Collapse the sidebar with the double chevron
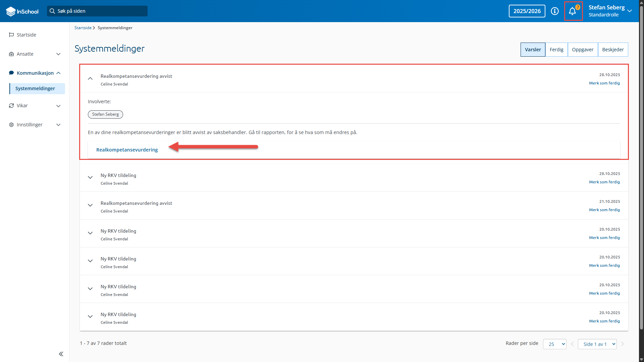 point(61,354)
